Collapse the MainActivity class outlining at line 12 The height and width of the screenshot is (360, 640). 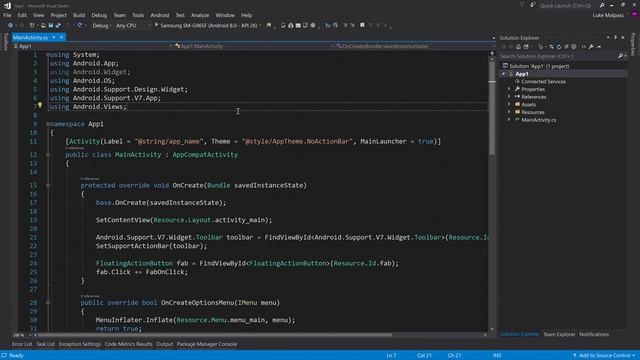coord(48,155)
